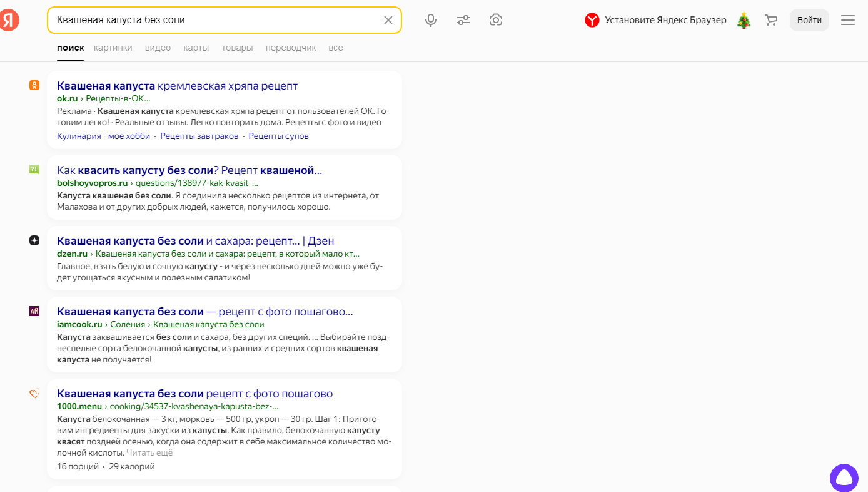
Task: Switch to the переводчик tab
Action: click(291, 48)
